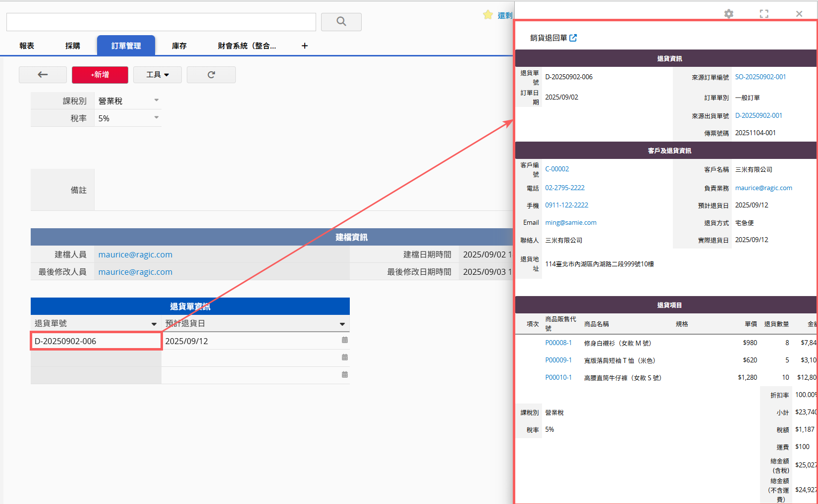
Task: Open calendar picker for 2025/09/12 date
Action: point(344,340)
